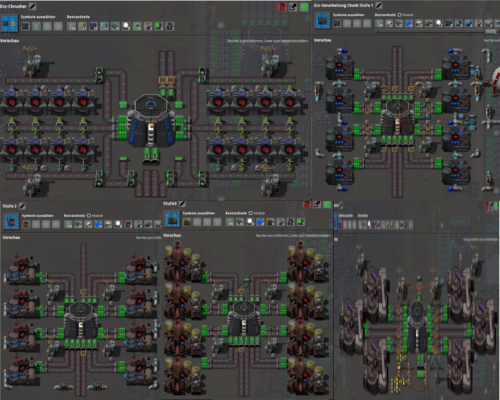Select first symbol slot in Stufe3 window
This screenshot has width=500, height=400.
pos(187,222)
